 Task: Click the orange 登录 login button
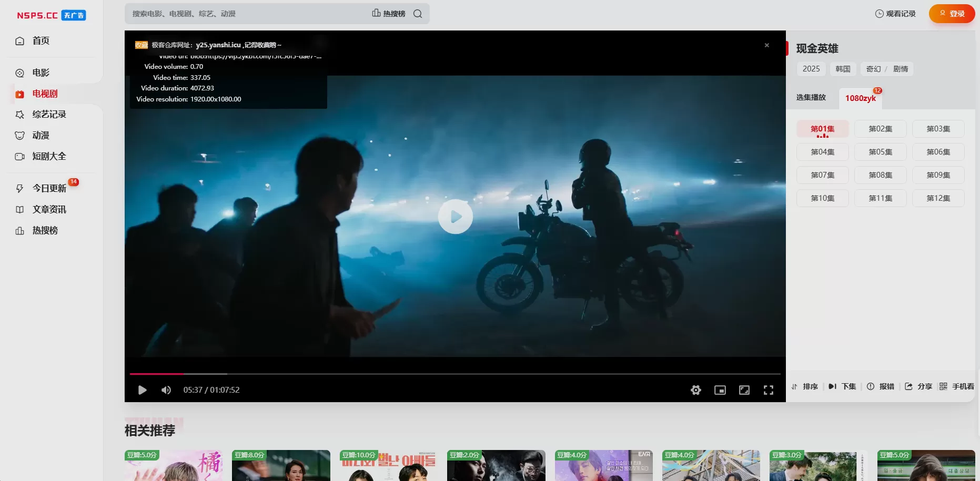[x=952, y=14]
